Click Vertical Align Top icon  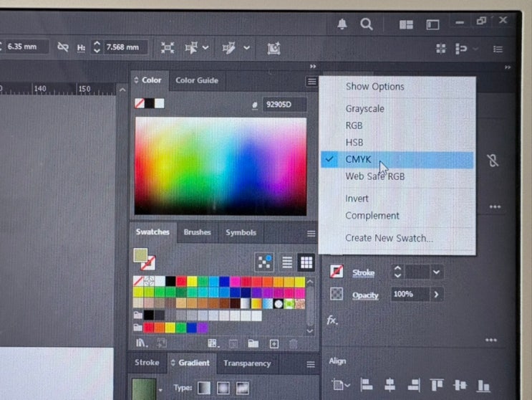pyautogui.click(x=436, y=386)
